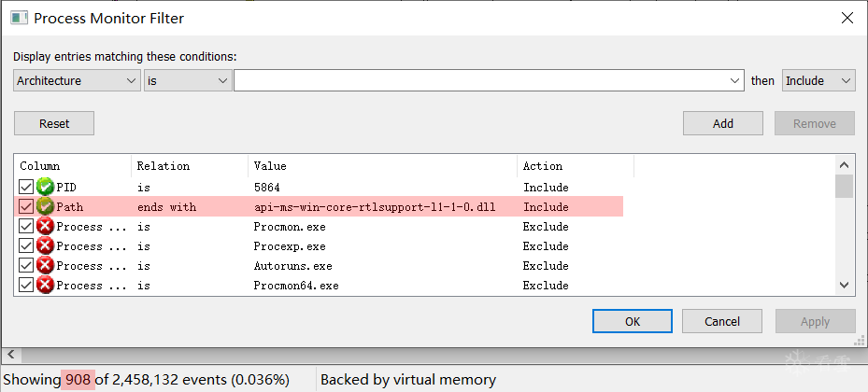Click the green include icon on PID row
Viewport: 868px width, 392px height.
[45, 188]
